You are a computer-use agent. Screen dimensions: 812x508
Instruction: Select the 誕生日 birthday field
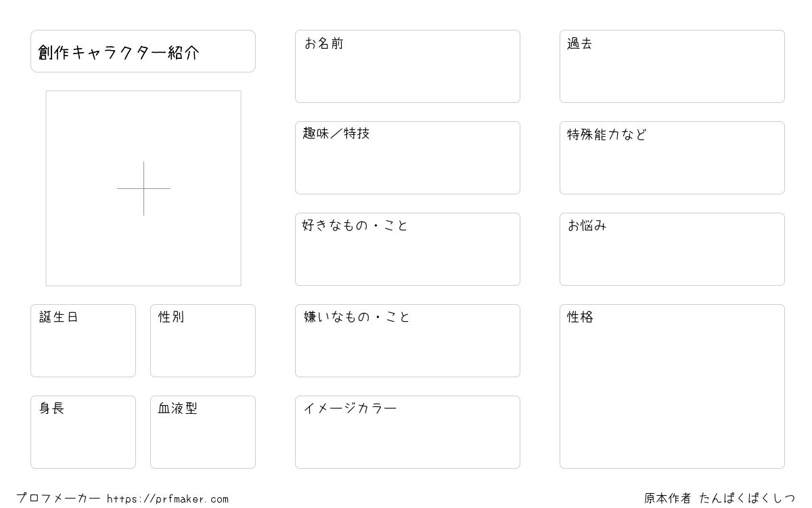tap(83, 341)
